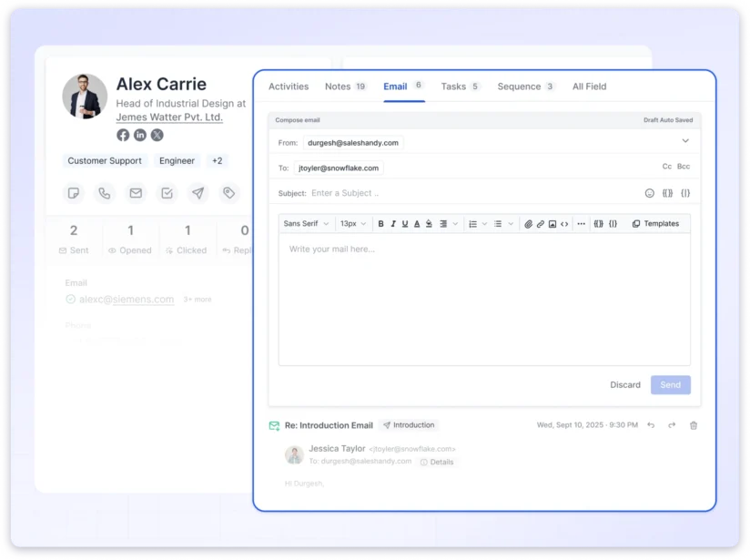Show 3+ more email addresses
The width and height of the screenshot is (750, 560).
198,300
